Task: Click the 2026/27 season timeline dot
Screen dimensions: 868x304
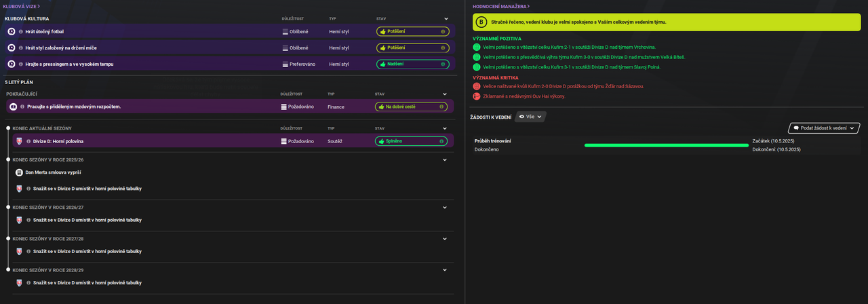Action: point(7,207)
